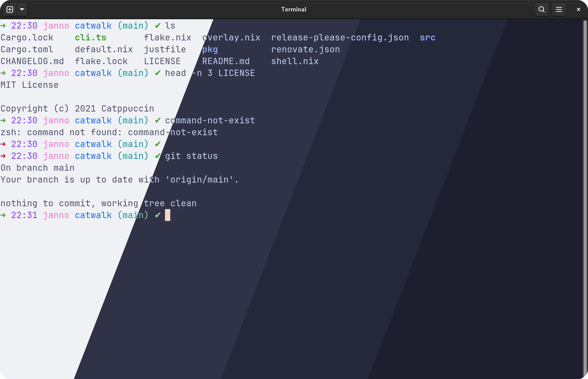The width and height of the screenshot is (588, 379).
Task: Click the Terminal window title
Action: pyautogui.click(x=294, y=9)
